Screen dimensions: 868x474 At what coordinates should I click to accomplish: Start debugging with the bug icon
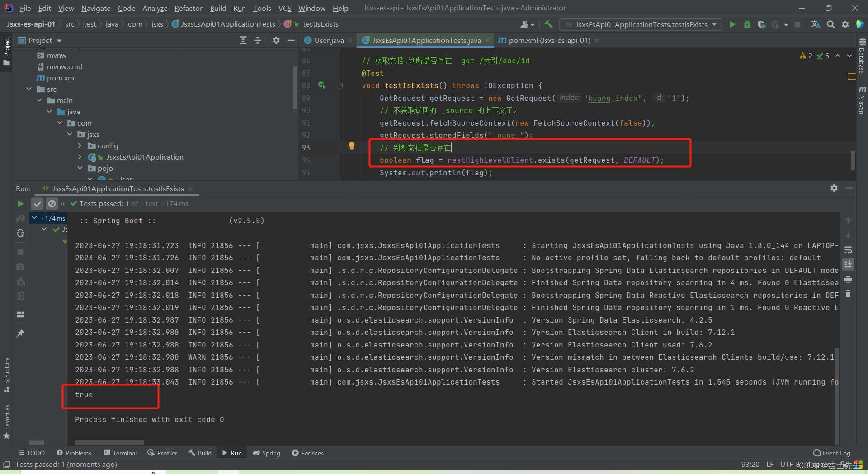[747, 24]
